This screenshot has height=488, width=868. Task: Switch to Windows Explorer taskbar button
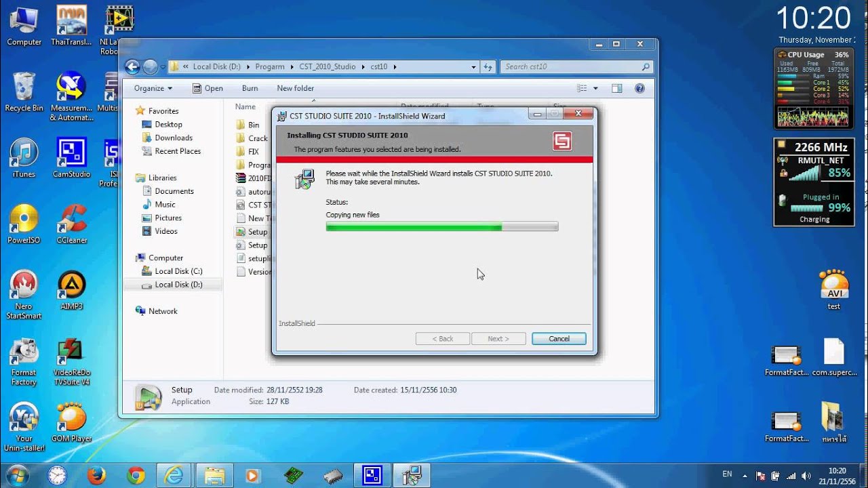click(x=214, y=475)
